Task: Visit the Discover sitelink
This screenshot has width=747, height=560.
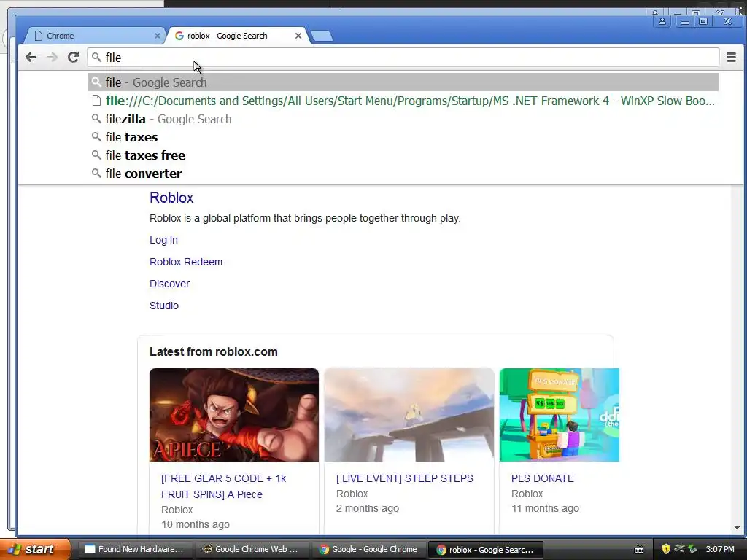Action: 169,284
